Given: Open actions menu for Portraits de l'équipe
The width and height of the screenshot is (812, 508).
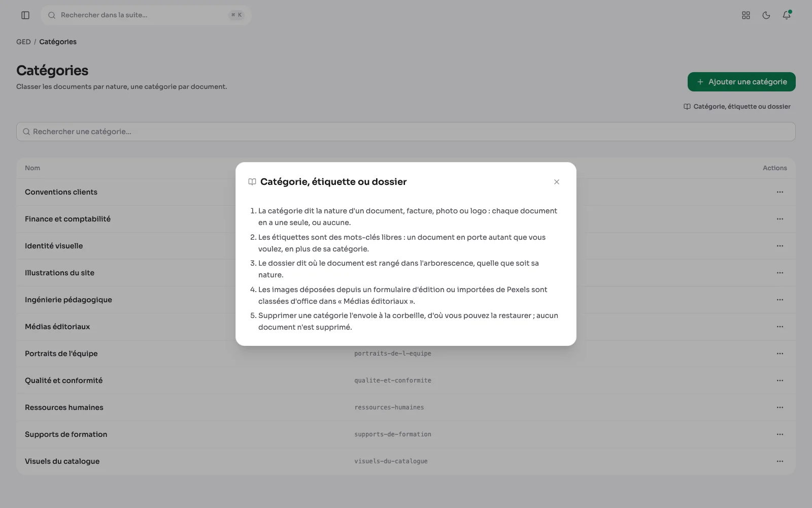Looking at the screenshot, I should pos(780,354).
